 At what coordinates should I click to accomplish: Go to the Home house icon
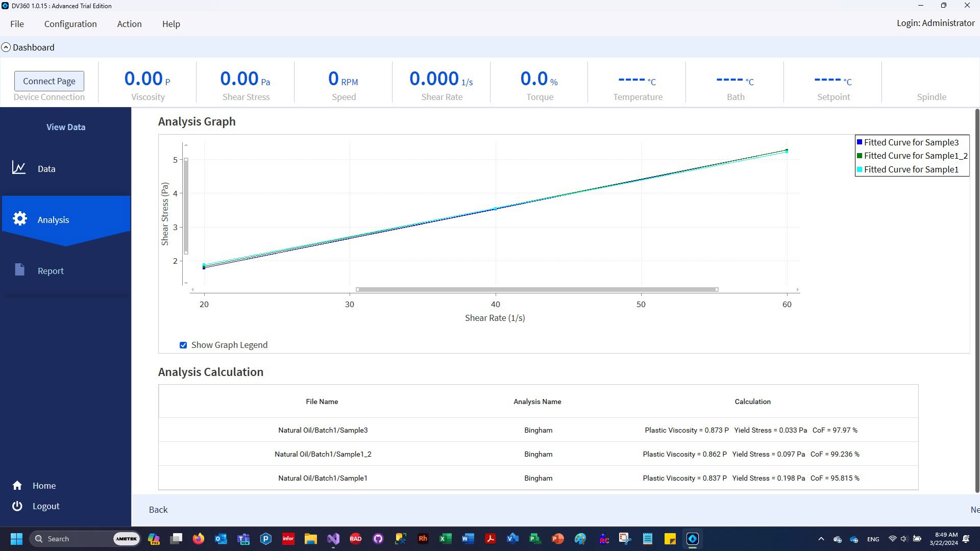(x=17, y=485)
